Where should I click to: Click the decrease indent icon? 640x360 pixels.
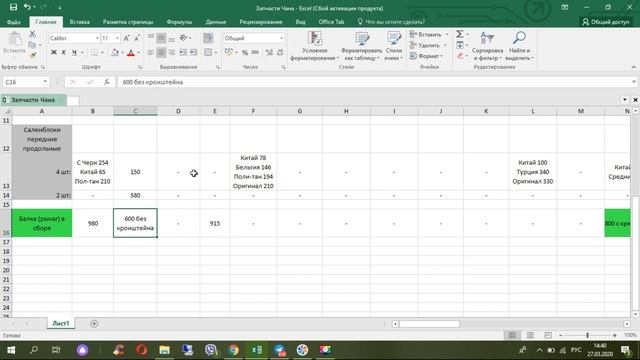tap(183, 52)
